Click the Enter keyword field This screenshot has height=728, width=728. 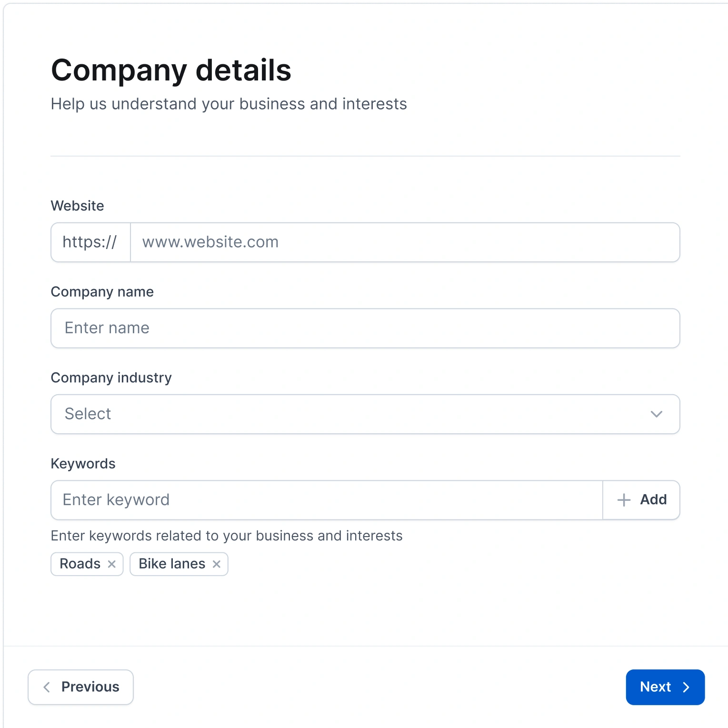(326, 499)
